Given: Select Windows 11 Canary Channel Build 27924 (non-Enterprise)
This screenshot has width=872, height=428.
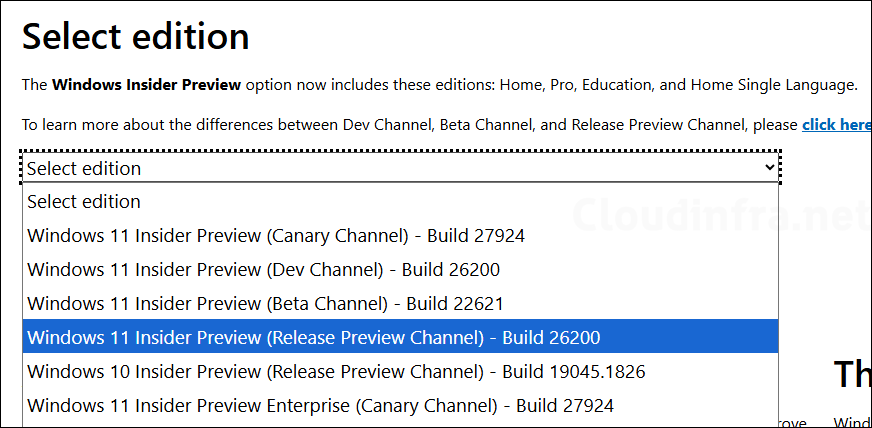Looking at the screenshot, I should coord(276,236).
